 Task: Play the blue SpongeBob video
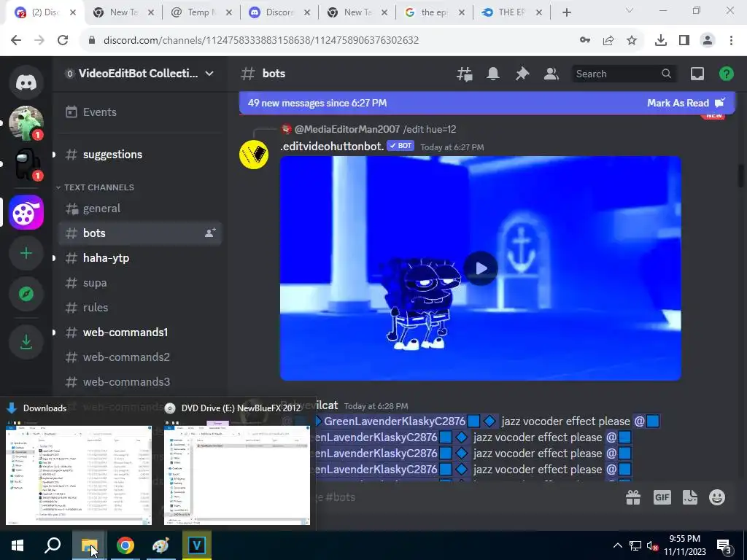(481, 268)
